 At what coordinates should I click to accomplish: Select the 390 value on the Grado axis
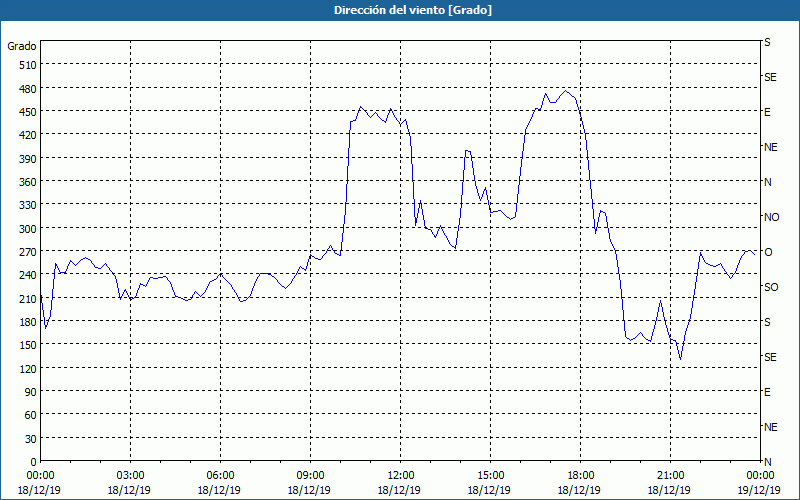tap(29, 159)
